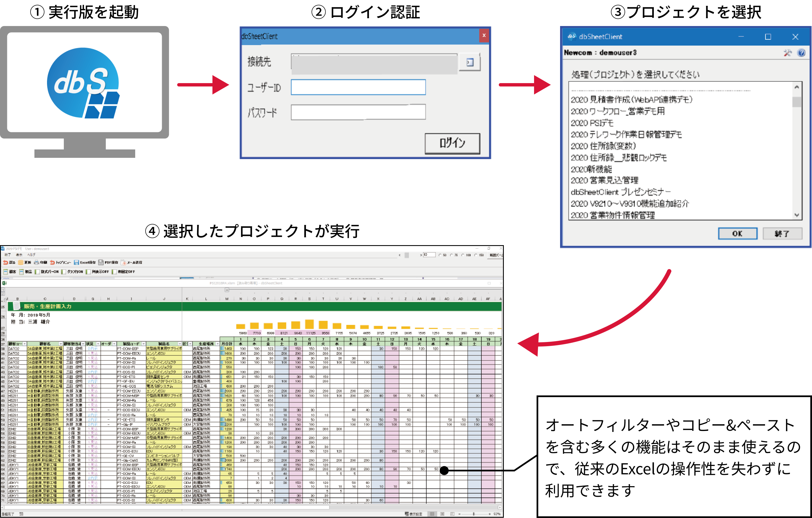Image resolution: width=812 pixels, height=518 pixels.
Task: Open the 顧客名 filter dropdown
Action: (x=61, y=344)
